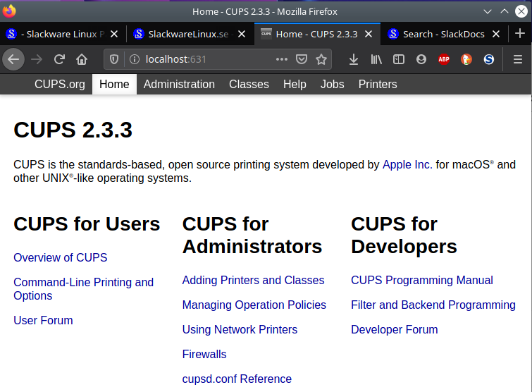Toggle the sidebar view

pyautogui.click(x=399, y=59)
